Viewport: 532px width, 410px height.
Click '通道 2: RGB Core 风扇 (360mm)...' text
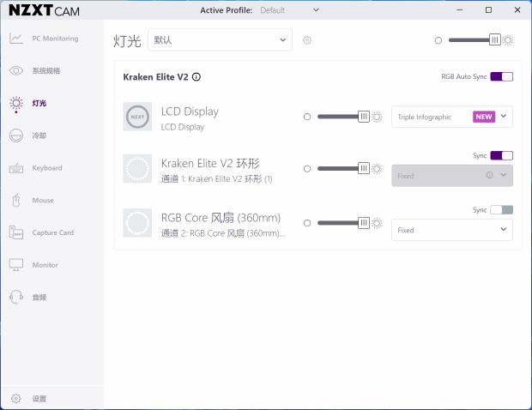pyautogui.click(x=223, y=233)
